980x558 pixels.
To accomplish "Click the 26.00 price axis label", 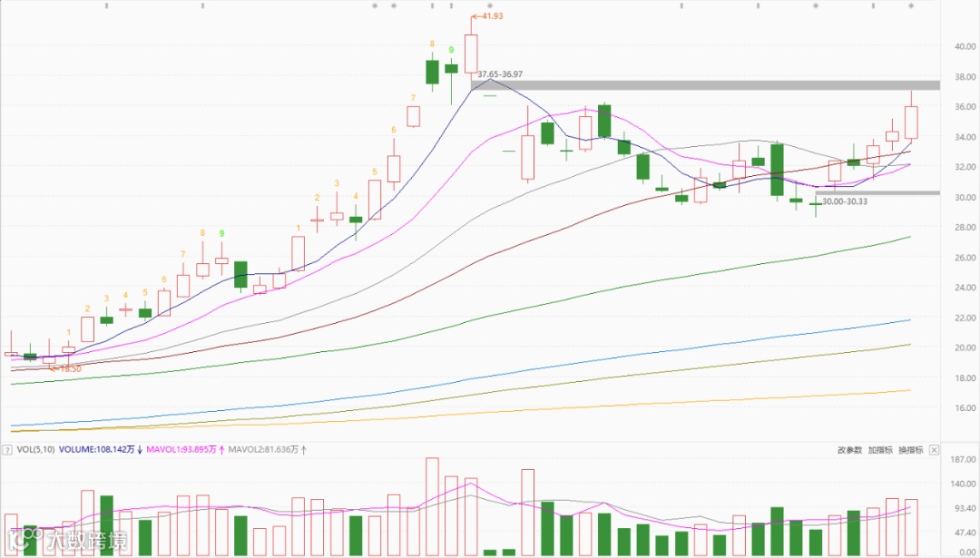I will pos(965,258).
